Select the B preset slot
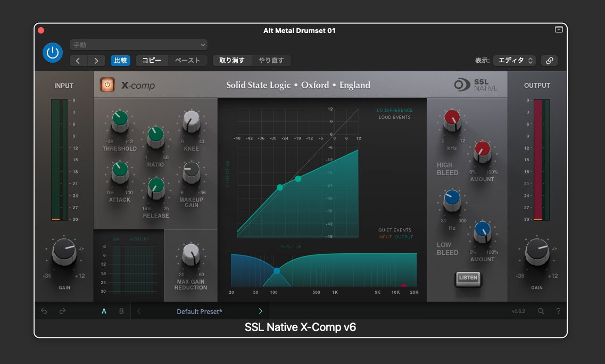This screenshot has height=364, width=605. (121, 311)
